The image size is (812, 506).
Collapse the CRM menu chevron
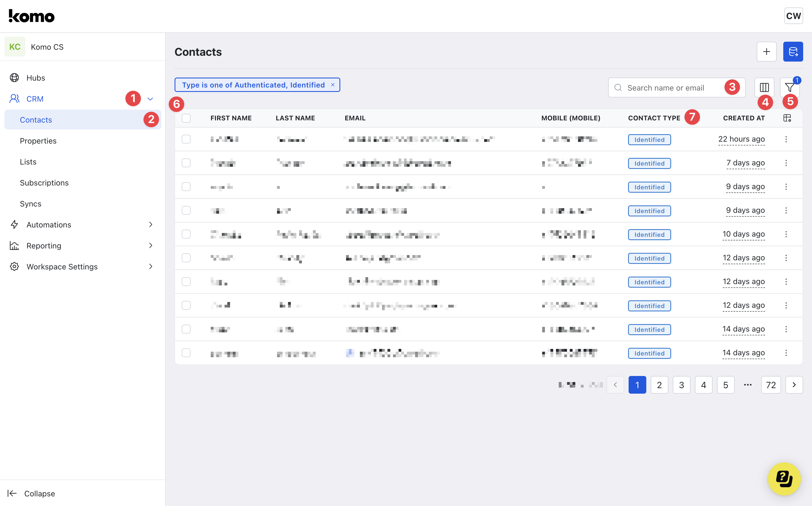[150, 99]
